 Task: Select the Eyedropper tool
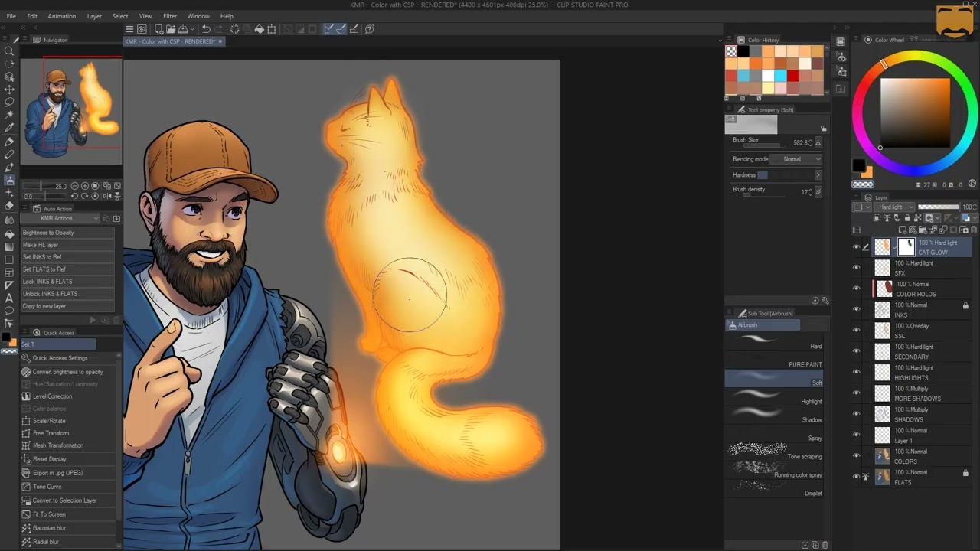[x=9, y=128]
